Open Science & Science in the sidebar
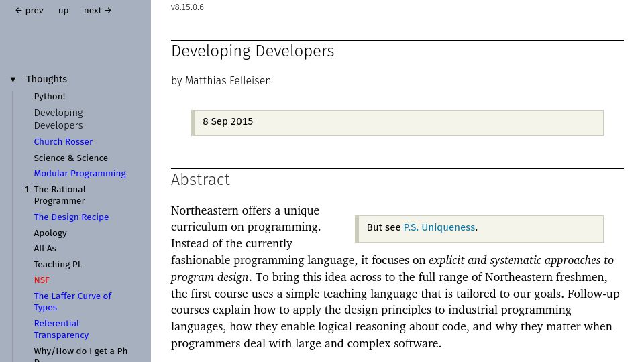The image size is (644, 362). [70, 158]
